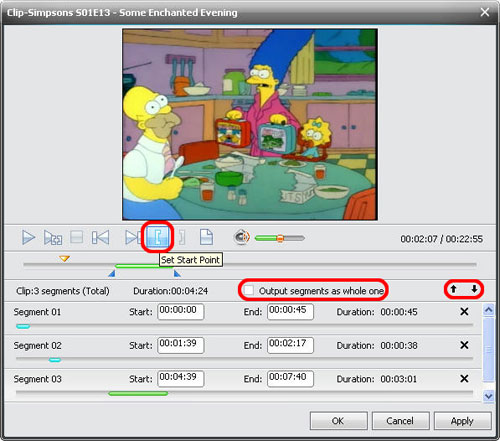
Task: Click Segment 01 Start time field
Action: (x=181, y=311)
